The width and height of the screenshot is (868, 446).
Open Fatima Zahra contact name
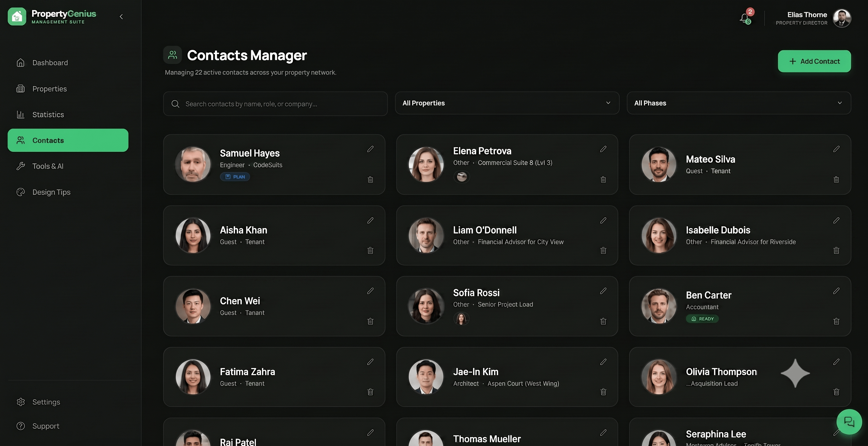[x=247, y=371]
